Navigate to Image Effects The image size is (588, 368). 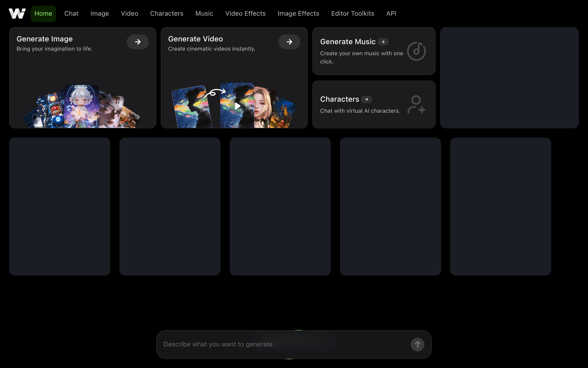(298, 14)
